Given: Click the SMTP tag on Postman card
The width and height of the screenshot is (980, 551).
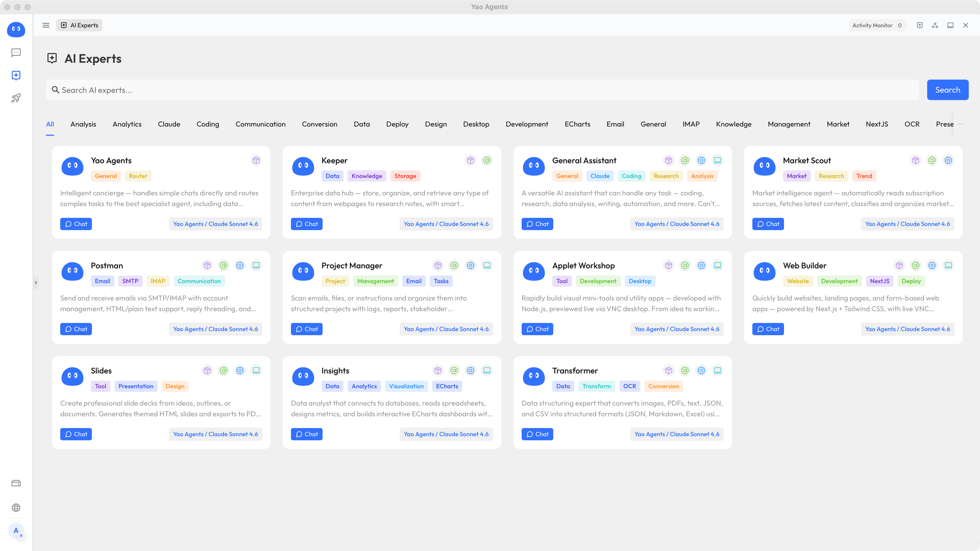Looking at the screenshot, I should click(130, 281).
